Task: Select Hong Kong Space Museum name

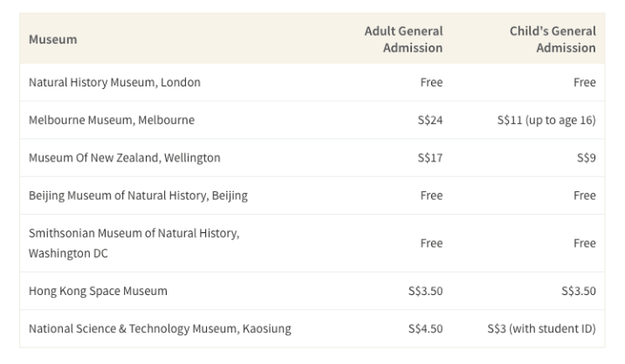Action: [x=98, y=291]
